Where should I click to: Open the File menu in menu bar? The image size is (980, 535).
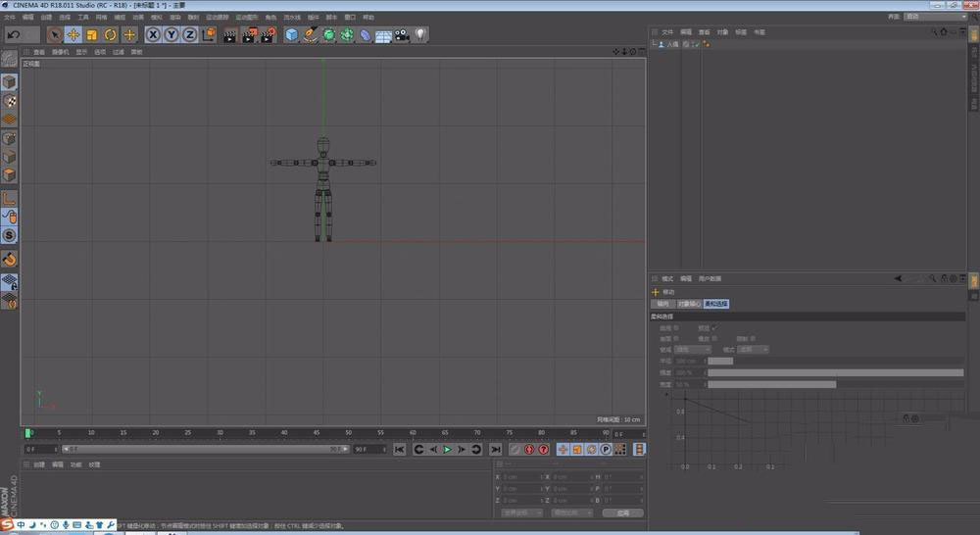click(10, 17)
